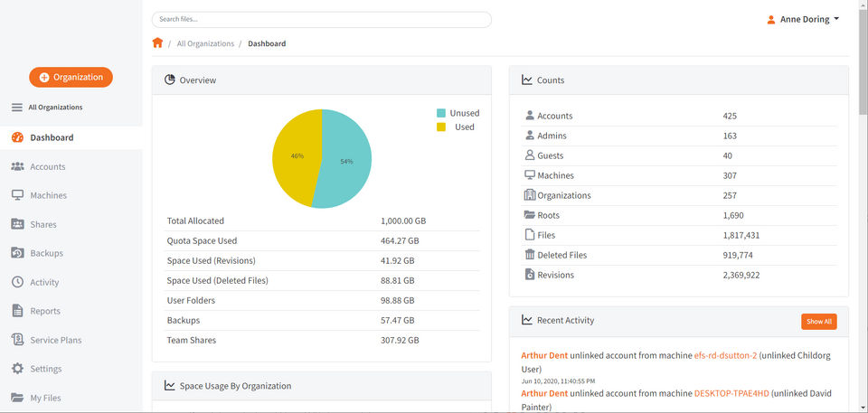Click the teal Unused legend swatch
The image size is (868, 413).
tap(441, 113)
